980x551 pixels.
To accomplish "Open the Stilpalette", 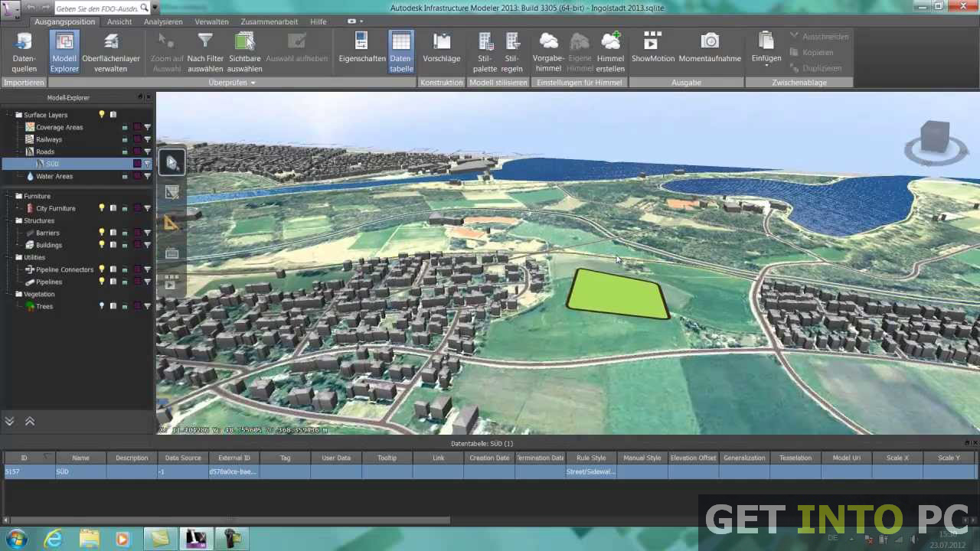I will tap(485, 52).
